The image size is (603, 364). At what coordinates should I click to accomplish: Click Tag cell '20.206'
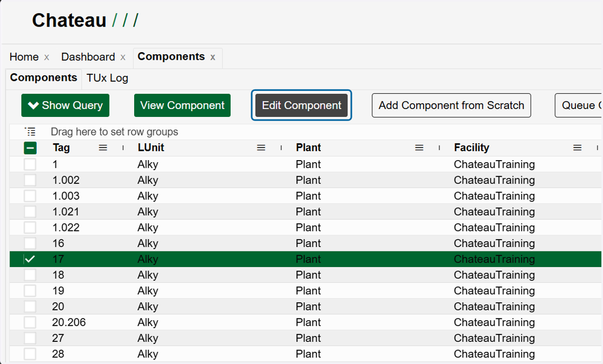pos(69,322)
